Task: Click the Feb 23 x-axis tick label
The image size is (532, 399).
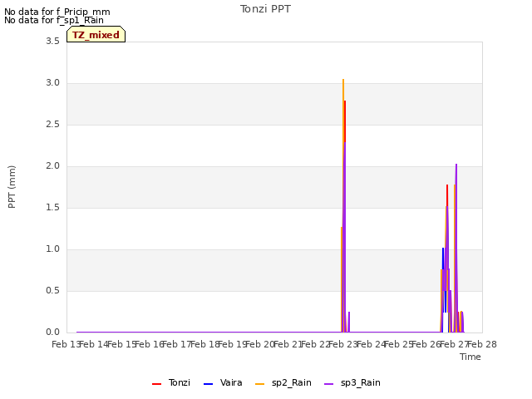Action: coord(343,345)
